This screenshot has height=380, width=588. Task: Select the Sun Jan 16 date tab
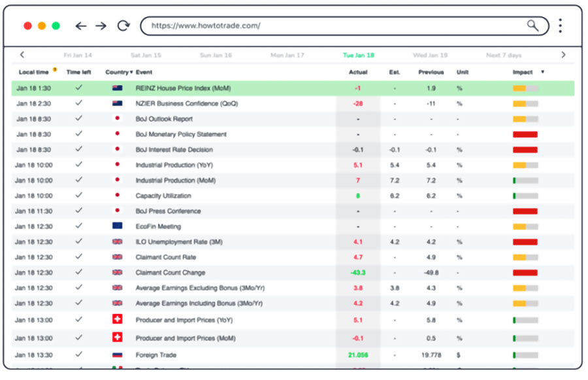click(x=216, y=55)
